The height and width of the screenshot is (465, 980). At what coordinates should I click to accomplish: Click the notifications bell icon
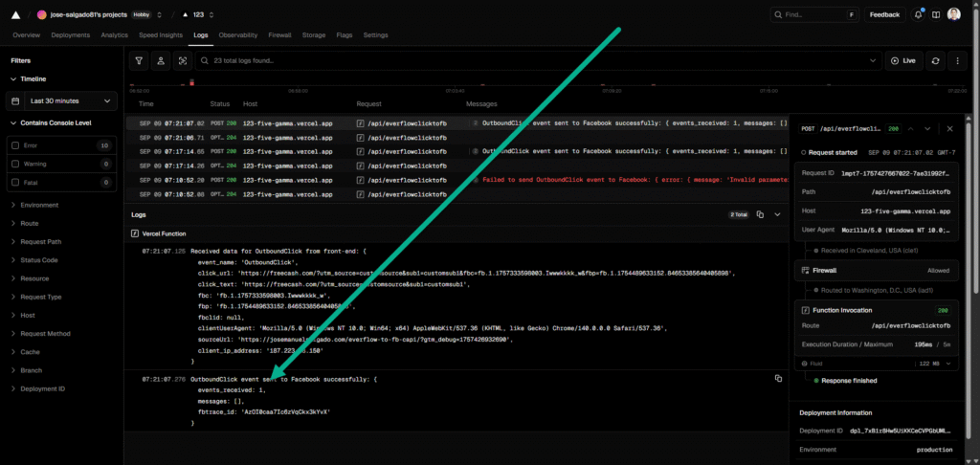tap(919, 14)
